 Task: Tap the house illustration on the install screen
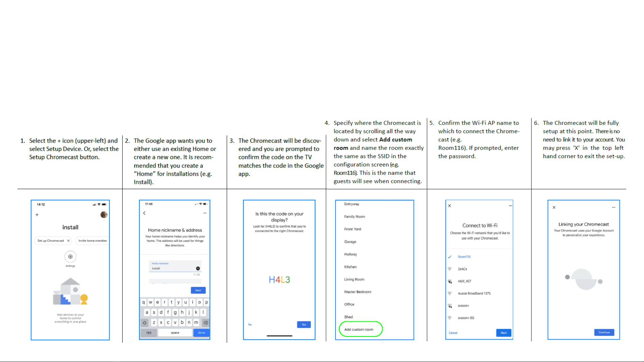point(70,291)
